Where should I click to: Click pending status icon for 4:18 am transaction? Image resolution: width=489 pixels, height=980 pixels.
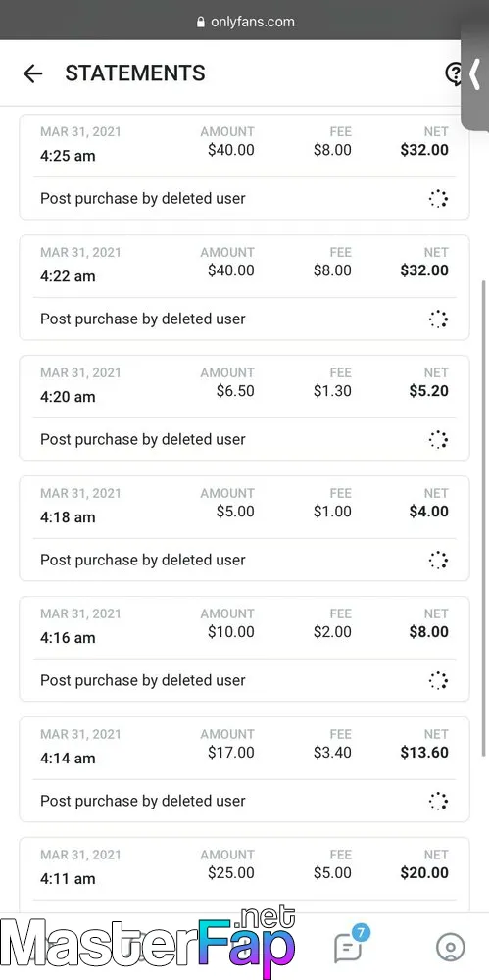tap(438, 560)
